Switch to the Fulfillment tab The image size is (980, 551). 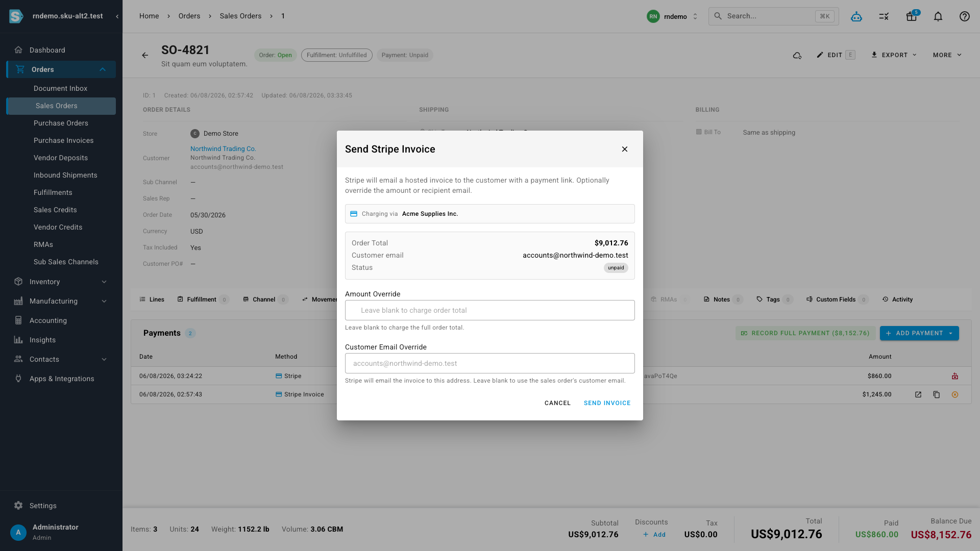pos(203,299)
